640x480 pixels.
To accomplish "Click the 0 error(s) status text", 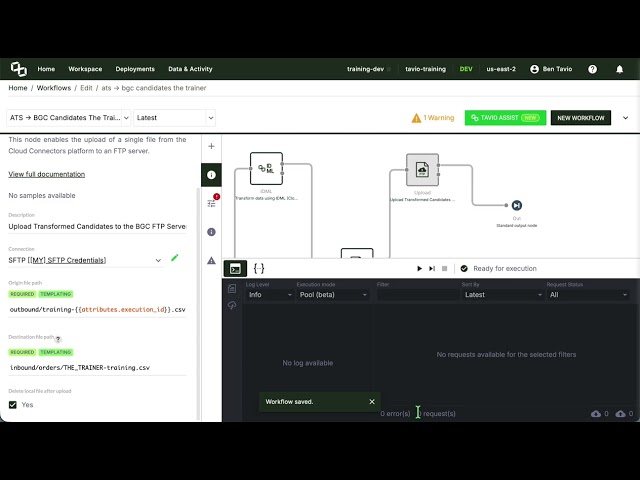I will tap(395, 413).
